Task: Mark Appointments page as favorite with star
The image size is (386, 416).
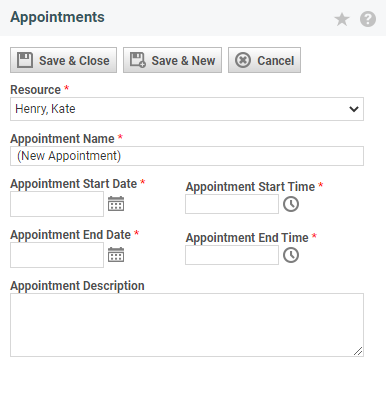Action: pyautogui.click(x=342, y=19)
